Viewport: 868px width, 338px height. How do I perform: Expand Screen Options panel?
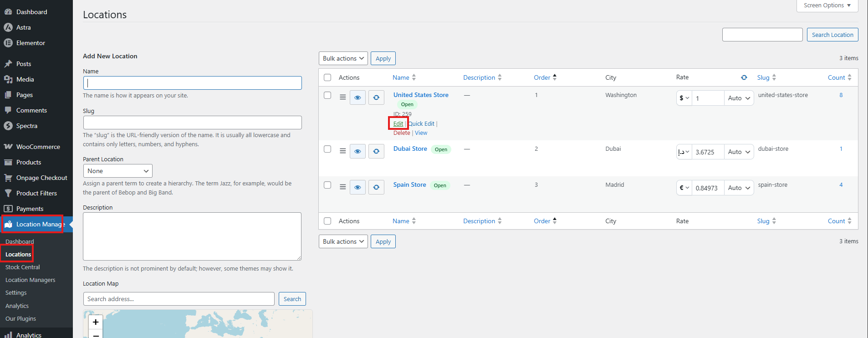click(827, 5)
